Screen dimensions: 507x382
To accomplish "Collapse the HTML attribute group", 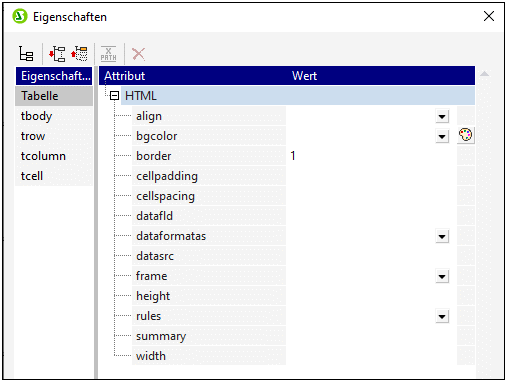I will [114, 96].
